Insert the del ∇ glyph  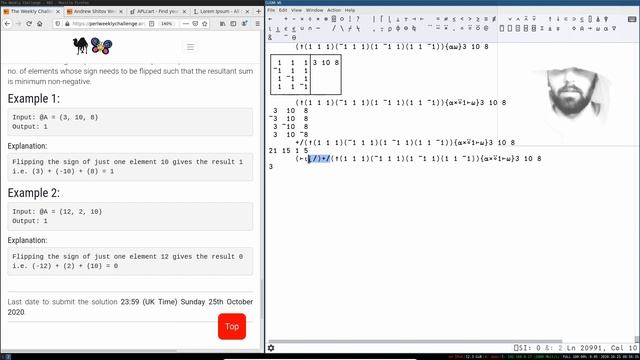click(614, 28)
